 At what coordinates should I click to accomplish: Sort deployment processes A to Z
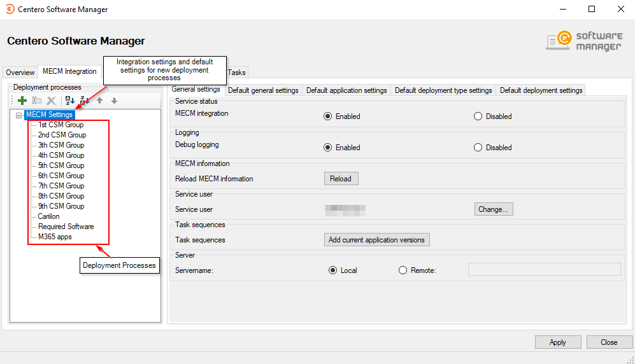click(70, 101)
